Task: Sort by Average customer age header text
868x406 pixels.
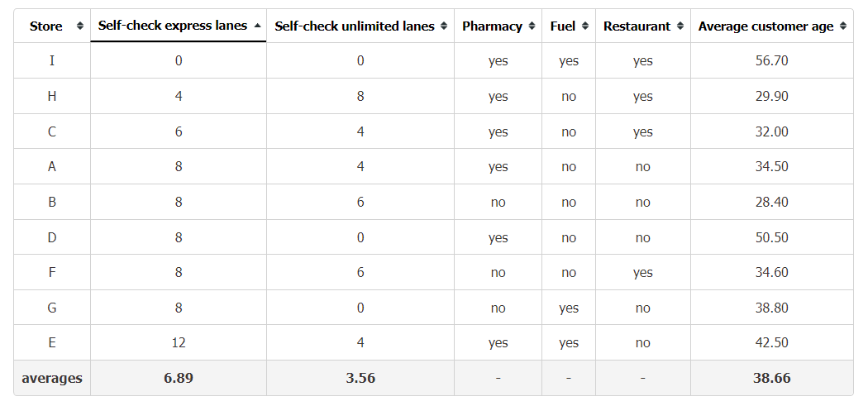Action: click(765, 26)
